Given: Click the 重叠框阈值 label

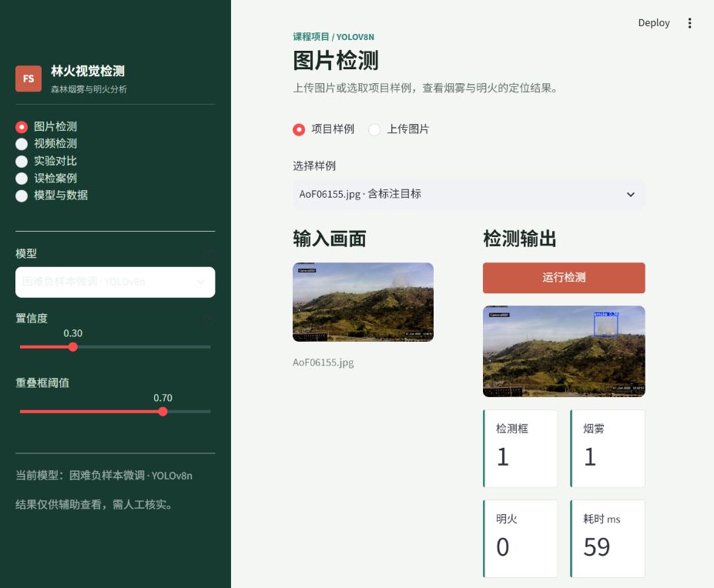Looking at the screenshot, I should point(42,383).
